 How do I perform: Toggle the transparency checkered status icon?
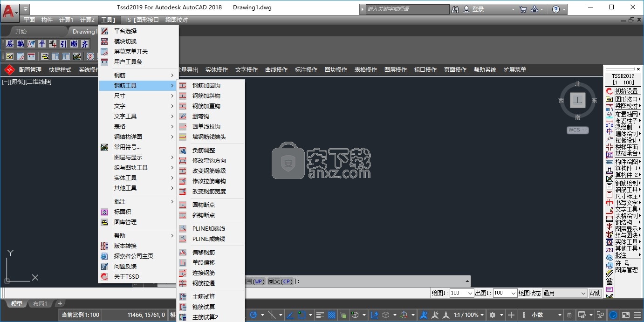[332, 315]
